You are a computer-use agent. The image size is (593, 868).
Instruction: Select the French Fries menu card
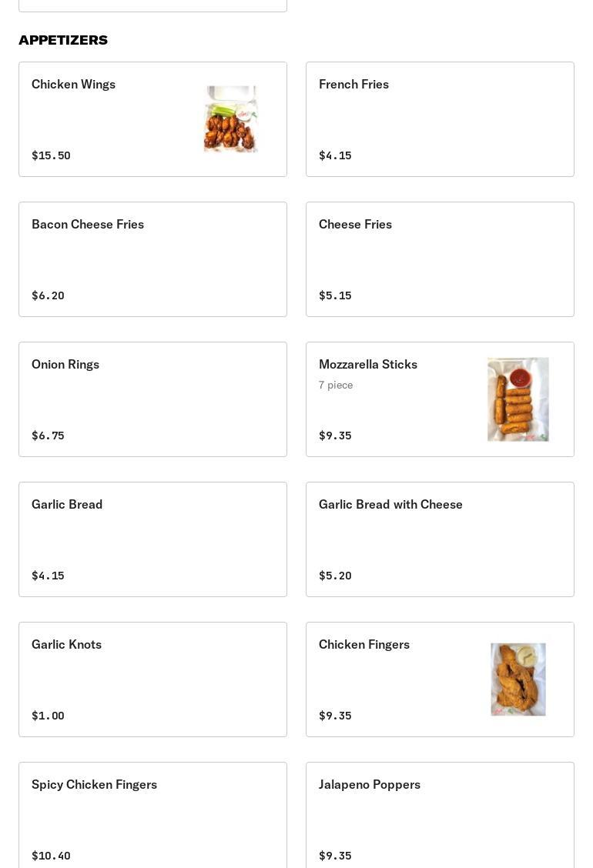coord(440,119)
